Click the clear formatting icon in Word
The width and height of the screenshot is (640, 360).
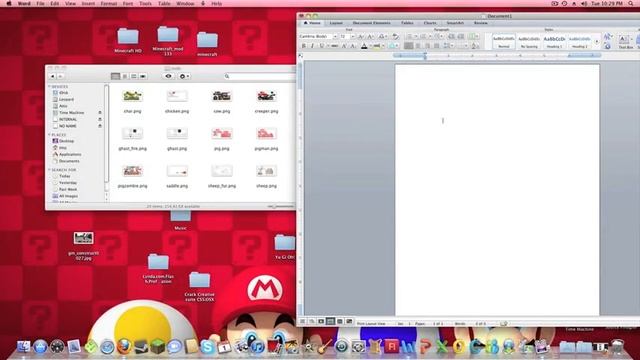click(x=395, y=37)
